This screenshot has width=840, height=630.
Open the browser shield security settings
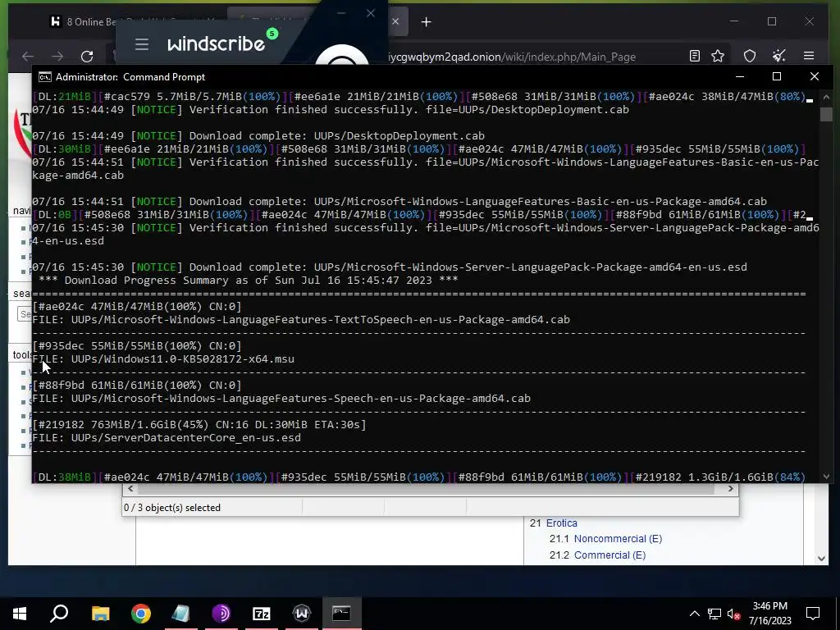point(750,56)
